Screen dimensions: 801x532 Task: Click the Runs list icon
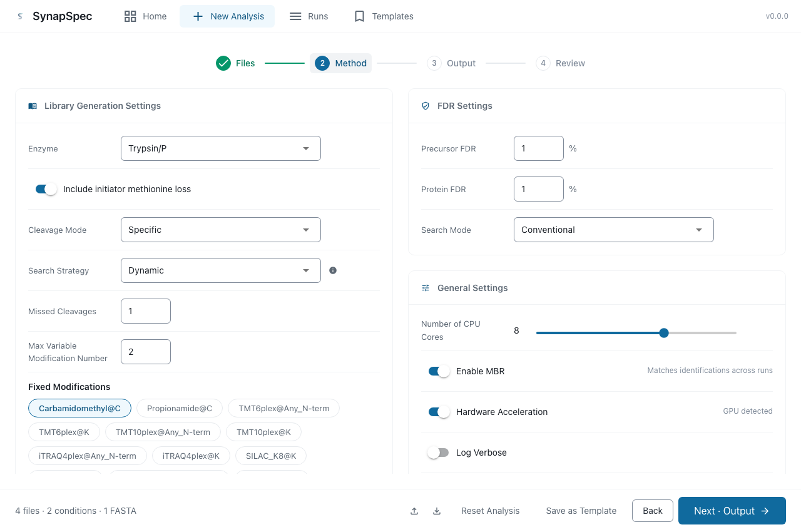295,16
